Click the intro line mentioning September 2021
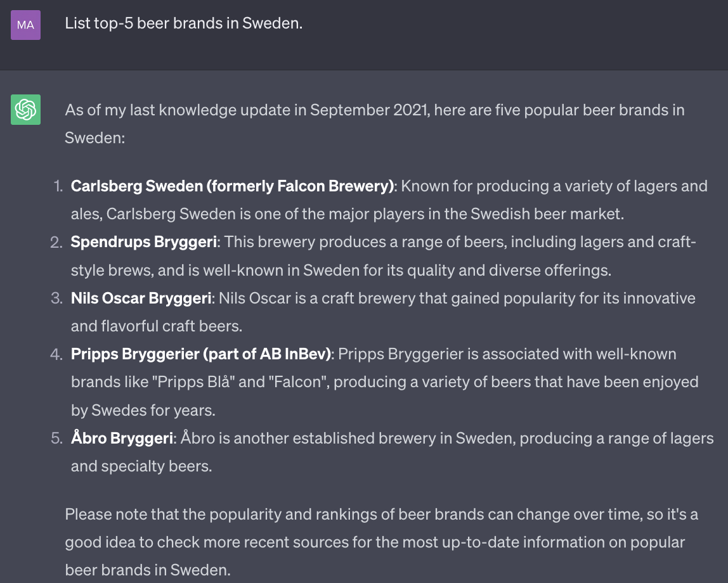Image resolution: width=728 pixels, height=583 pixels. (374, 110)
